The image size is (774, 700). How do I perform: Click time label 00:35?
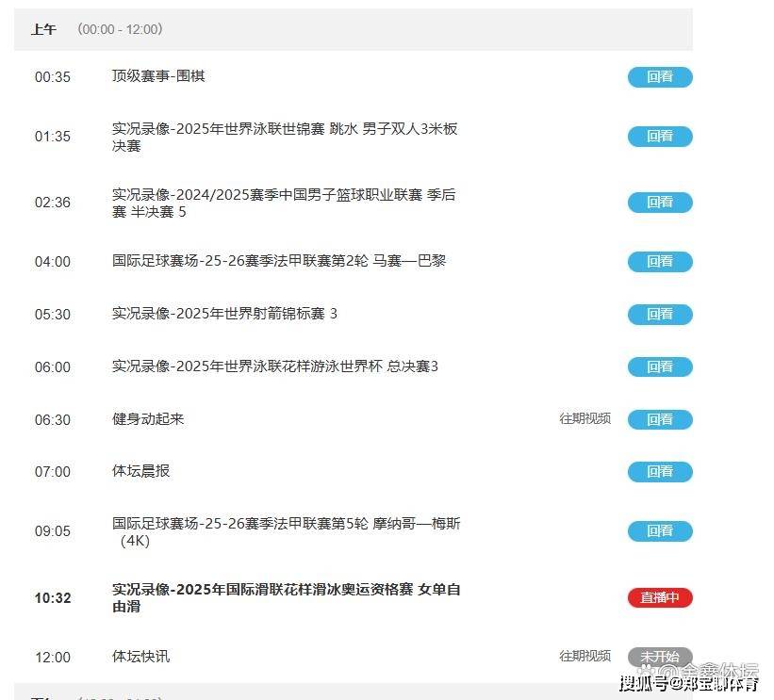(x=53, y=77)
